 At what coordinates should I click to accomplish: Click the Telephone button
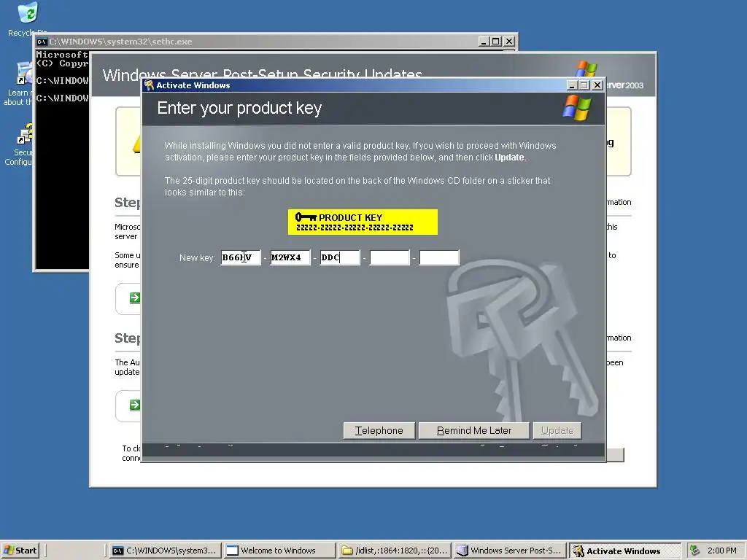(x=379, y=430)
